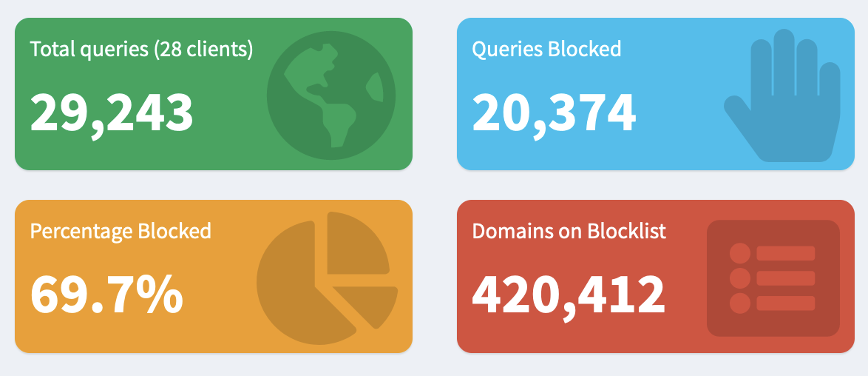This screenshot has width=868, height=376.
Task: Click the bottom bar in the list icon
Action: coord(785,303)
